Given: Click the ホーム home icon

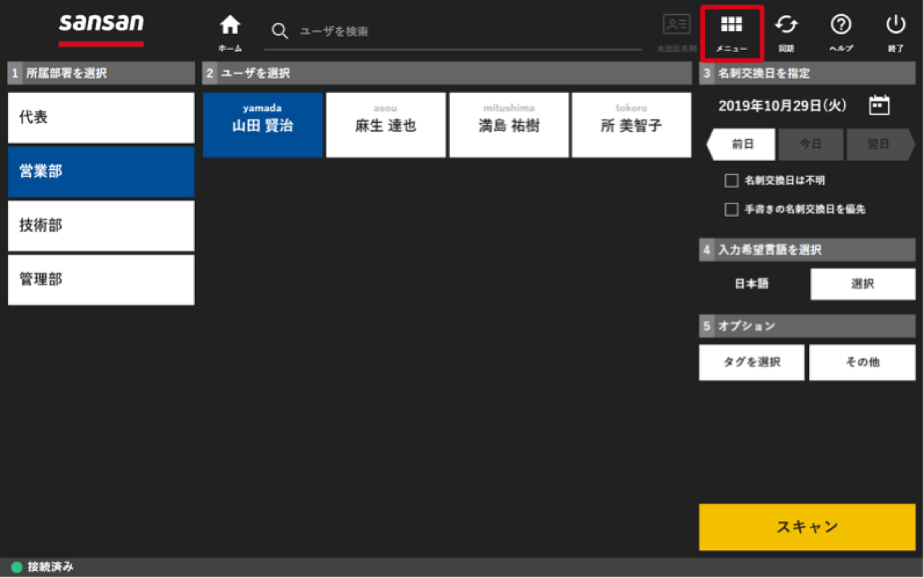Looking at the screenshot, I should click(229, 27).
